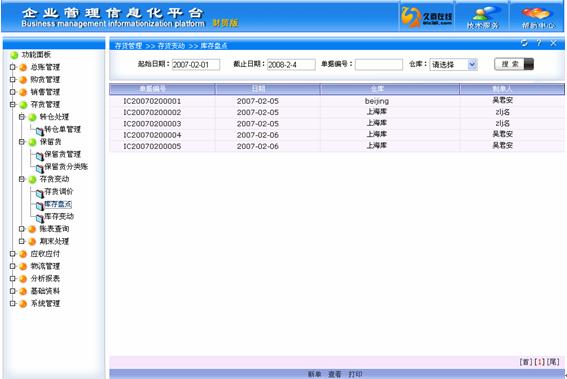The width and height of the screenshot is (567, 379).
Task: Click the 保留货分类账 document icon
Action: click(x=39, y=168)
